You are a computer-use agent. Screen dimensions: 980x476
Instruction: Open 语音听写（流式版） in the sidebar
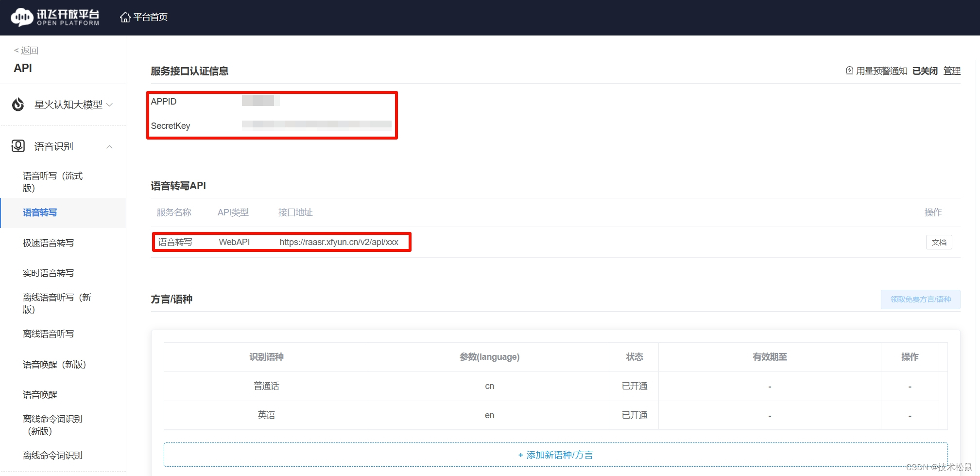point(52,182)
